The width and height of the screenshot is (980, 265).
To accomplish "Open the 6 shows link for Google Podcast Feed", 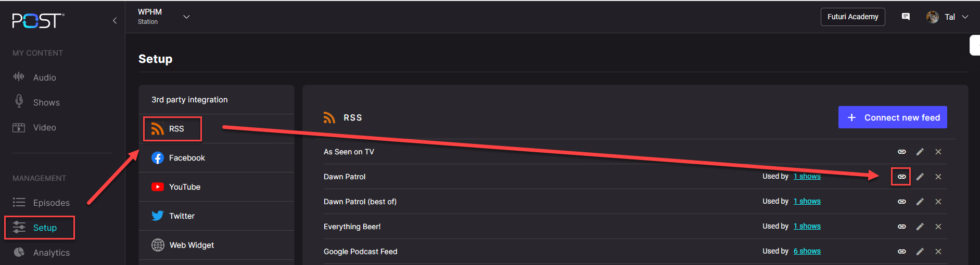I will tap(807, 251).
